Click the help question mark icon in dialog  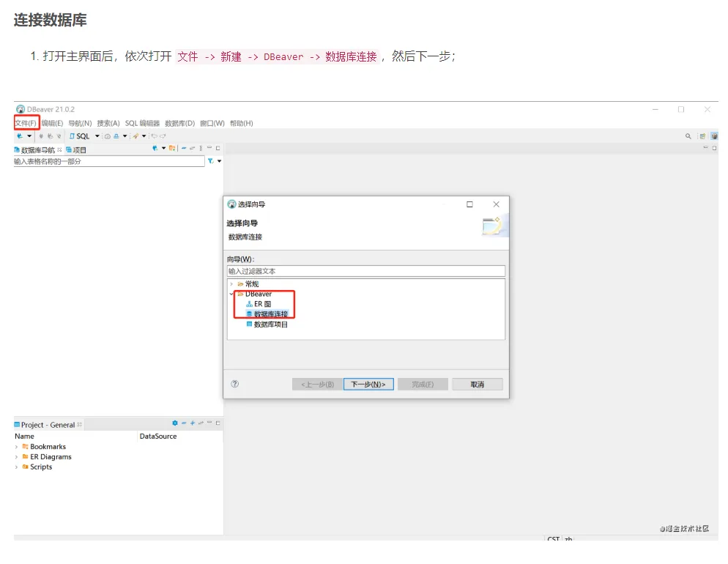(x=235, y=384)
